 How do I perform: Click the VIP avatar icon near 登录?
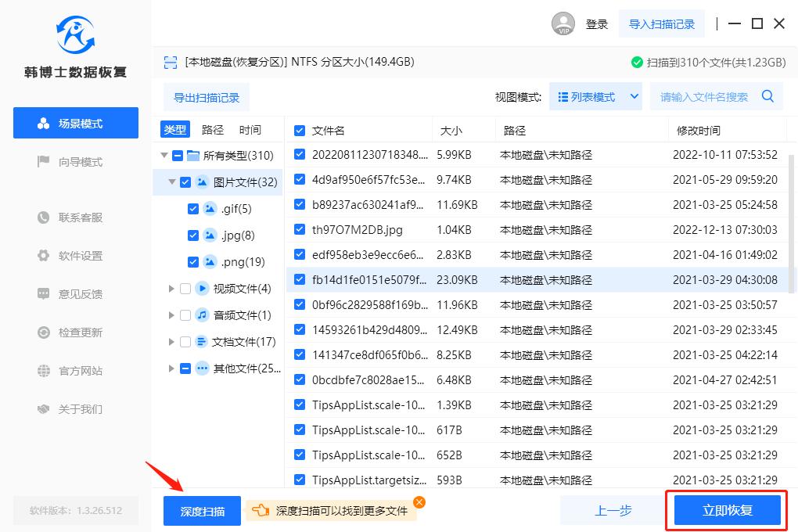pos(563,23)
